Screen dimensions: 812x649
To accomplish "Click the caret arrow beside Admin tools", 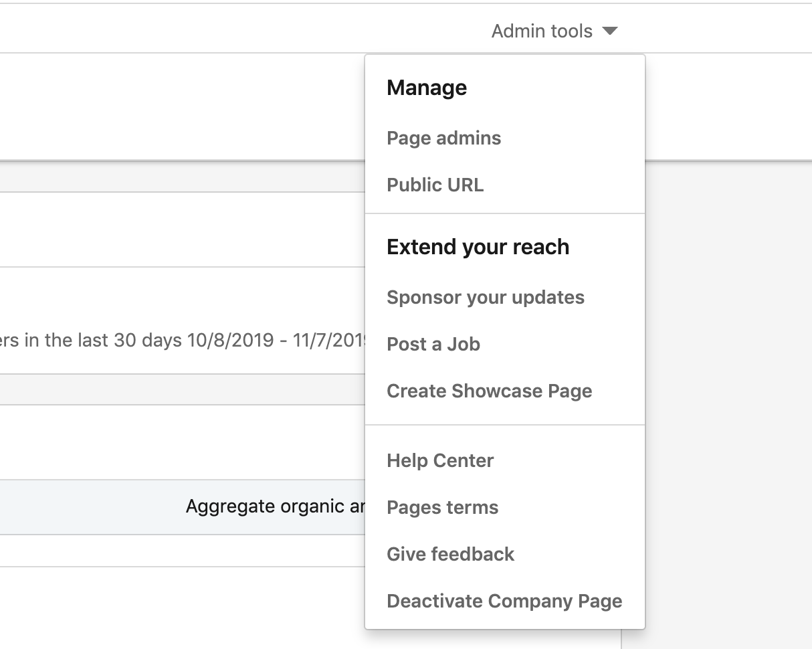I will point(609,31).
